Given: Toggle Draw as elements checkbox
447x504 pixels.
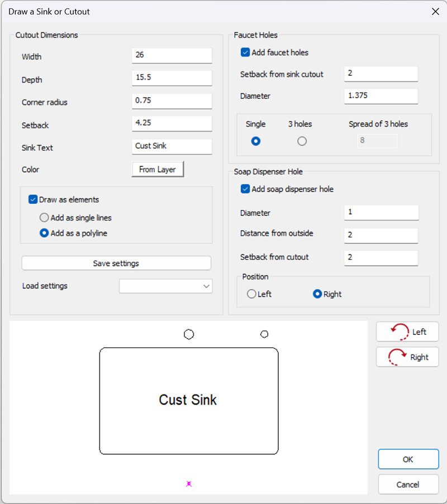Looking at the screenshot, I should coord(33,199).
